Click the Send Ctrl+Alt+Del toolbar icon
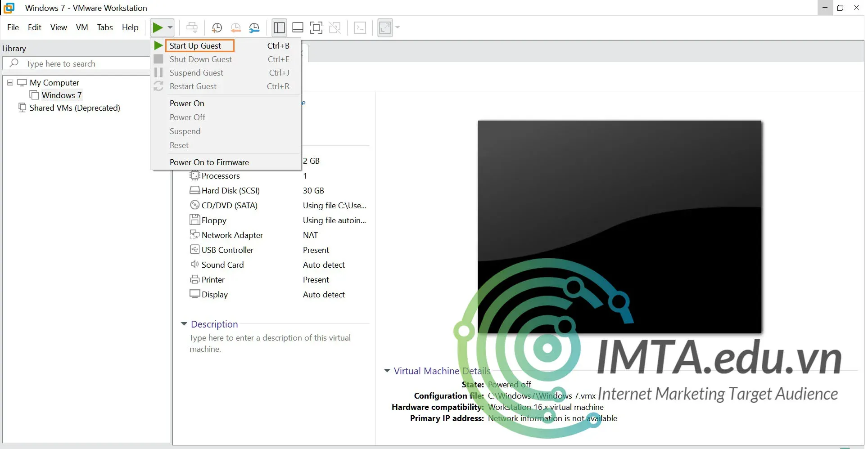The width and height of the screenshot is (868, 449). 192,28
